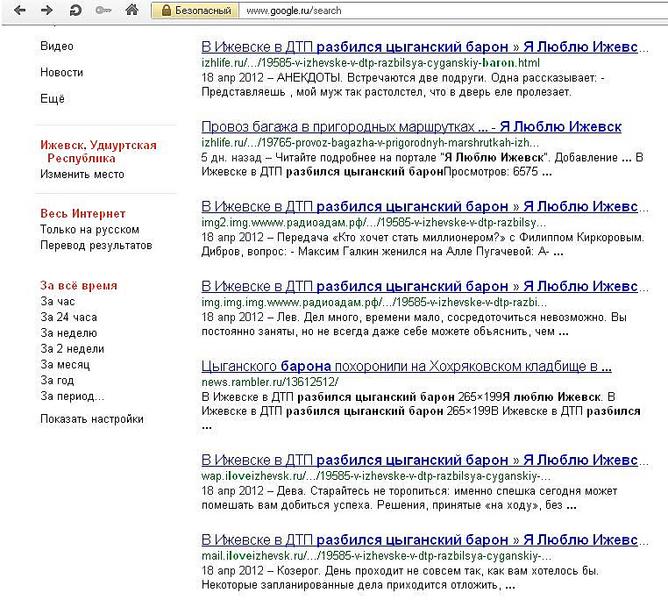Go forward with the forward arrow
The width and height of the screenshot is (668, 600).
click(46, 10)
